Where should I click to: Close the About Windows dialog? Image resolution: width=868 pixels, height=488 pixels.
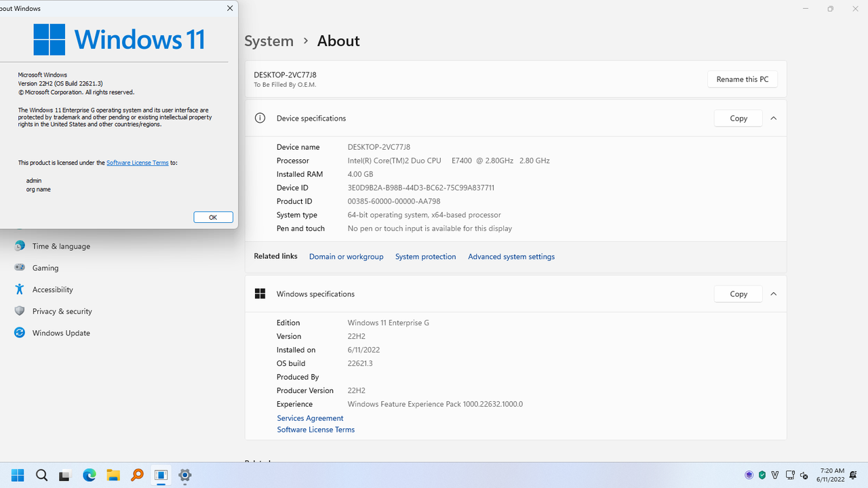click(230, 8)
